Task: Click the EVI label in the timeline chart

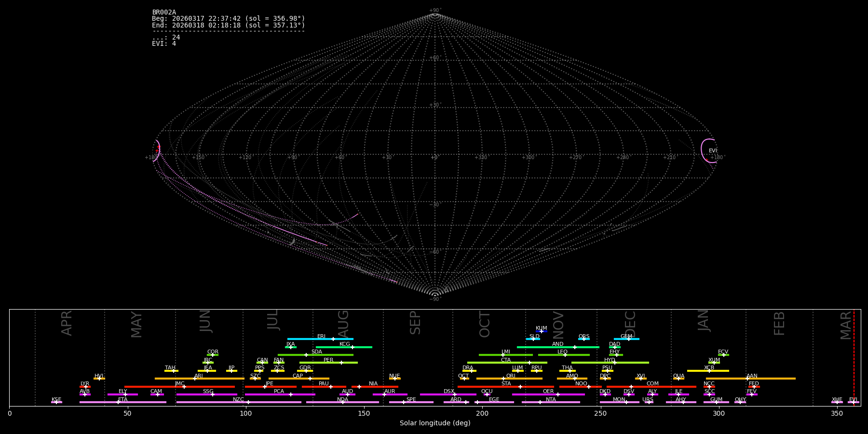Action: pos(853,399)
